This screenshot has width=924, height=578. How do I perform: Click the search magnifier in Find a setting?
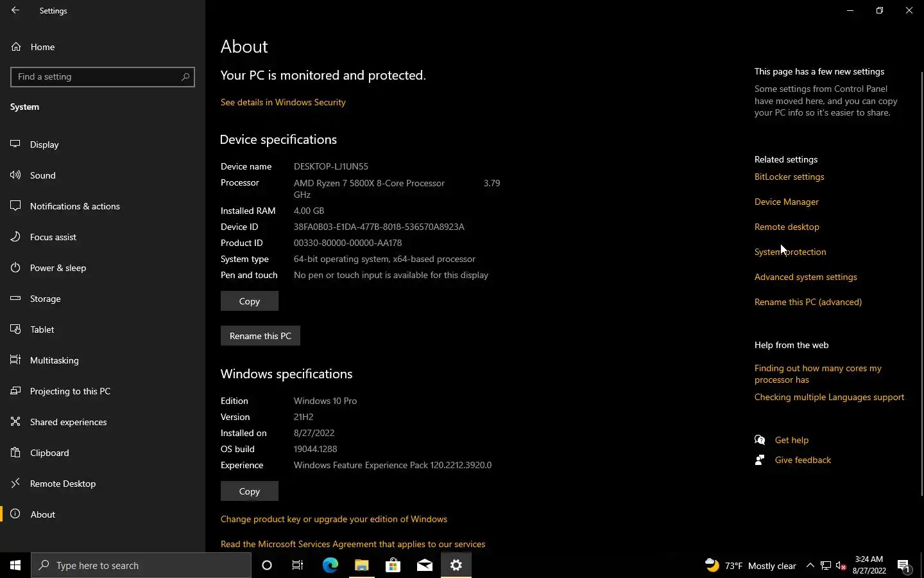pos(185,76)
